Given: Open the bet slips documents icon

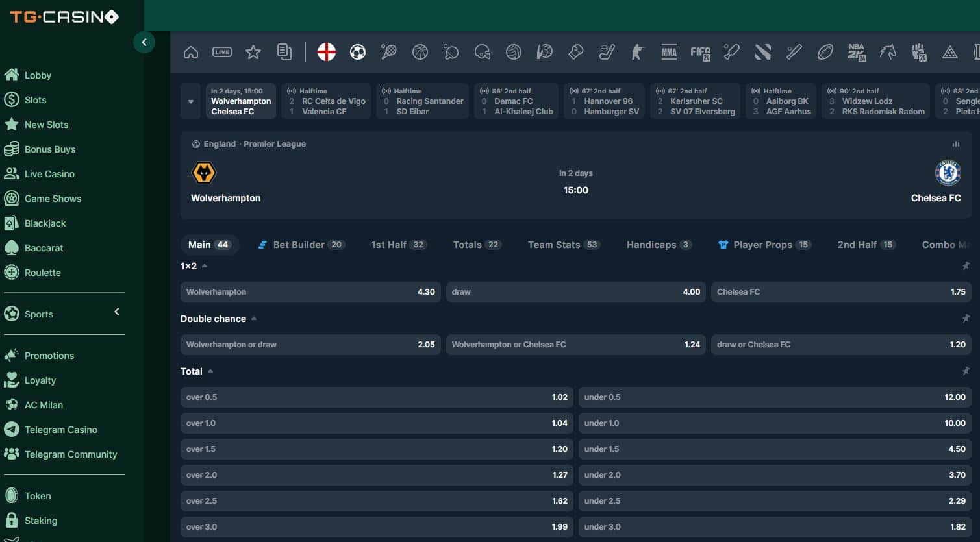Looking at the screenshot, I should click(284, 52).
